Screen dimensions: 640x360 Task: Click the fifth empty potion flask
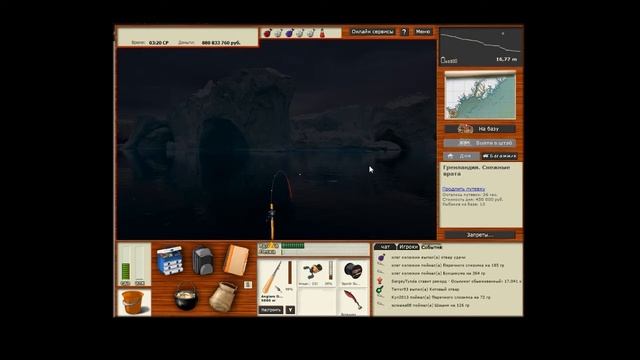311,33
